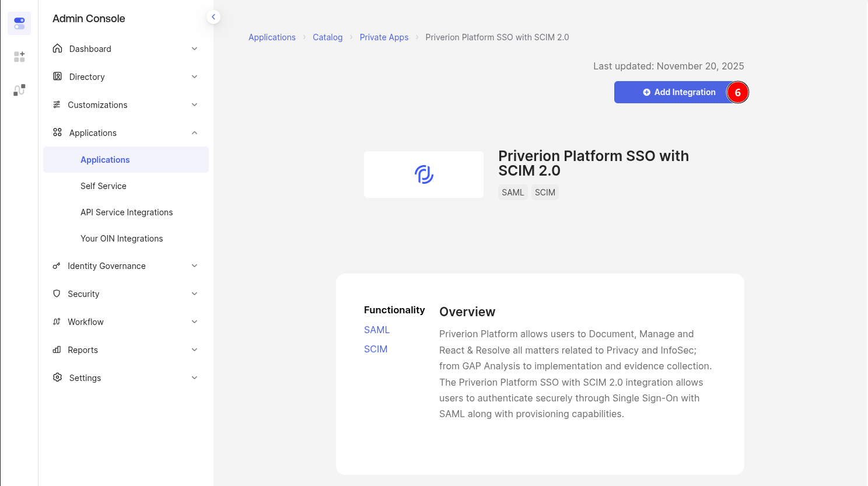This screenshot has height=486, width=868.
Task: Click the Priverion logo thumbnail
Action: coord(423,174)
